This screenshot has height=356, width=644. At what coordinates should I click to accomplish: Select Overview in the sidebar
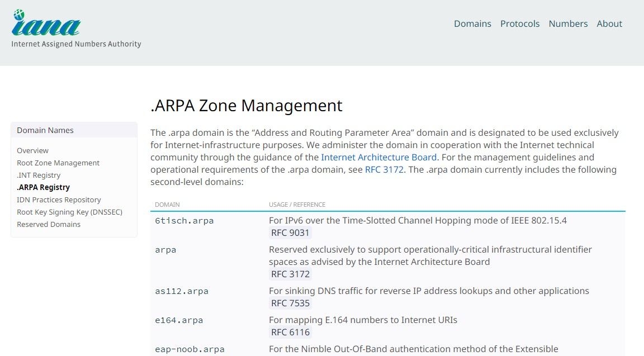(x=32, y=150)
